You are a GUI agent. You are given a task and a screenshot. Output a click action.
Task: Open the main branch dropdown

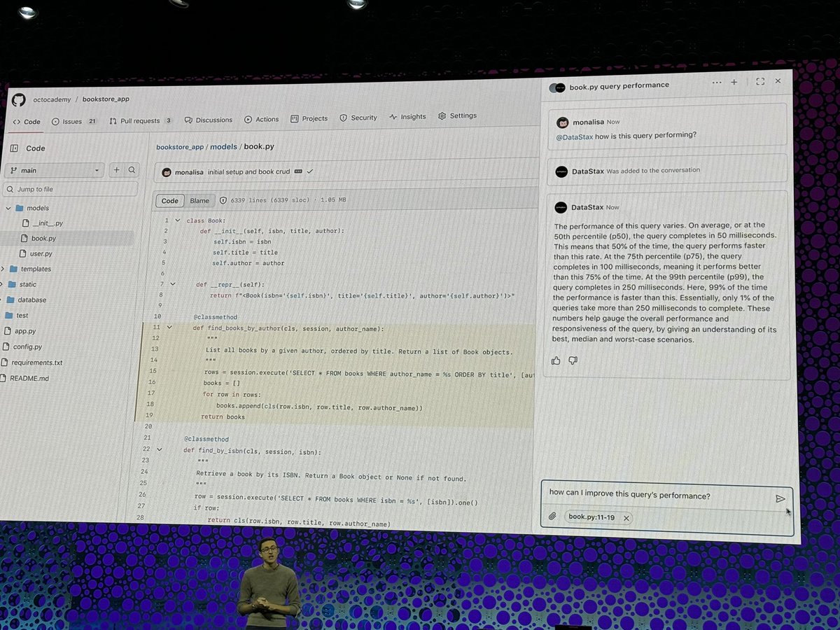(55, 170)
